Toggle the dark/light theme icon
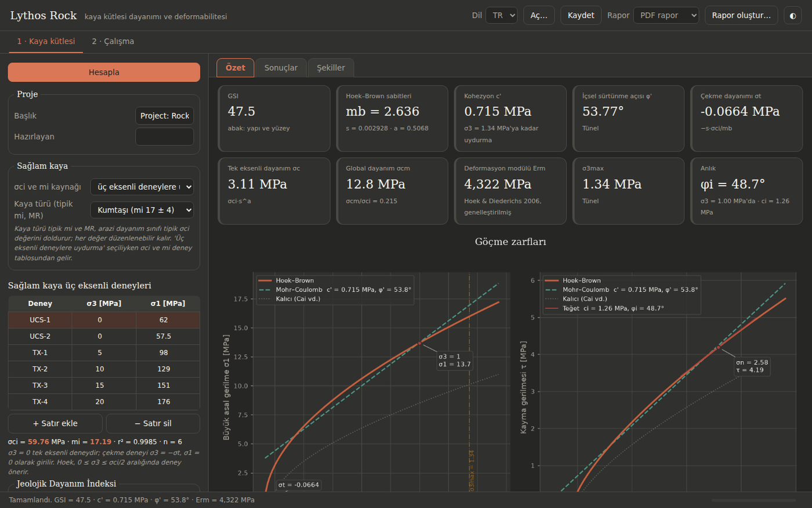 [792, 16]
